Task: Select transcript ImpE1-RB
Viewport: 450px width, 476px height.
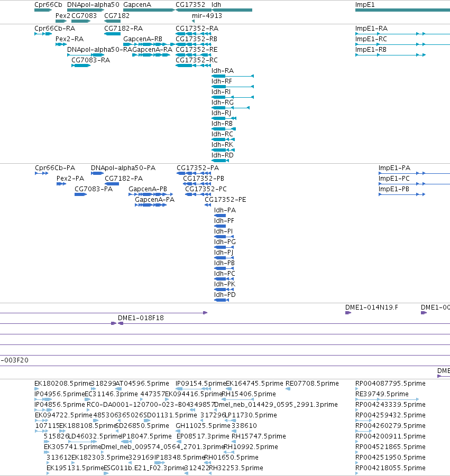Action: coord(390,55)
